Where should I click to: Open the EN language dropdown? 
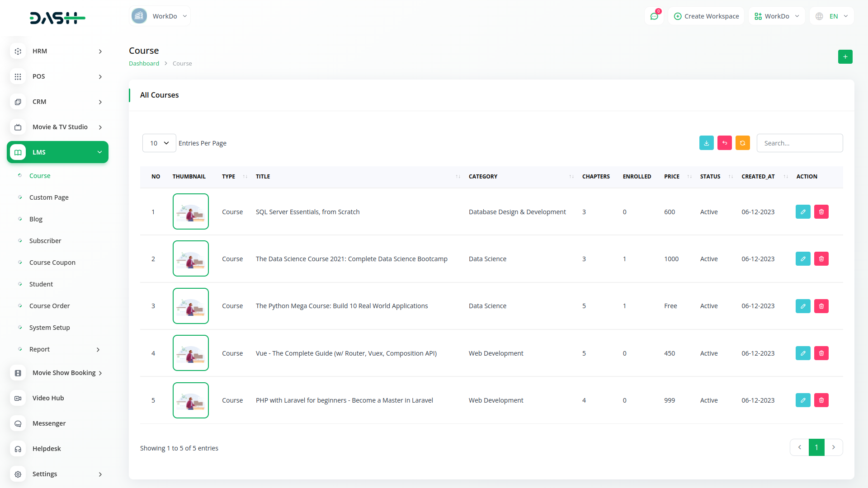click(x=832, y=16)
